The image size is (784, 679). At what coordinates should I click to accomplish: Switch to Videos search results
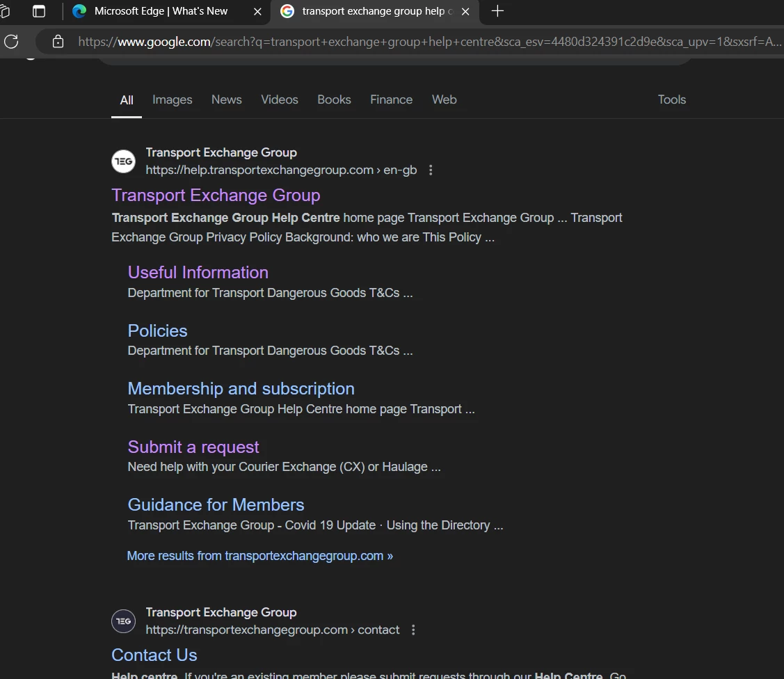pos(280,99)
